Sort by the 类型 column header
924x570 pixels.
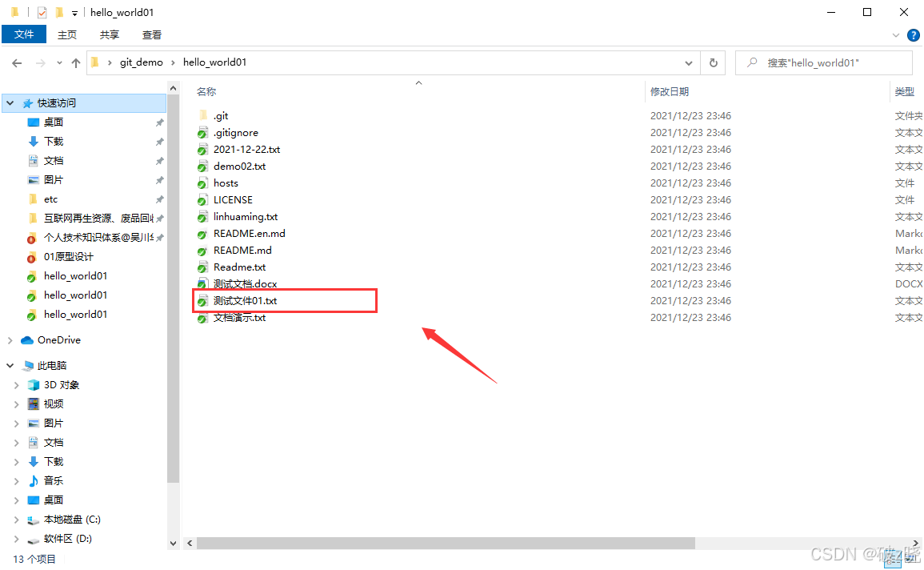click(x=905, y=92)
